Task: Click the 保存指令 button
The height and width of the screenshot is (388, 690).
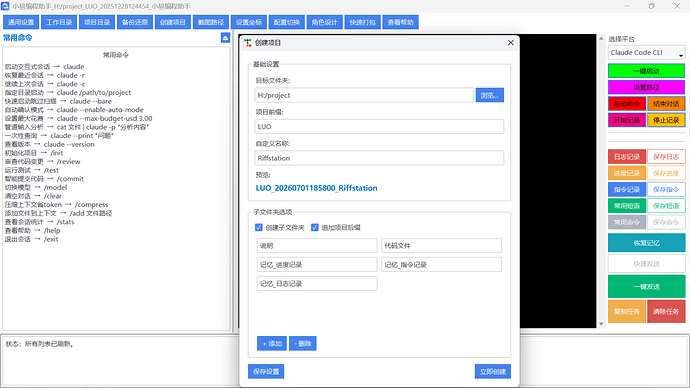Action: (666, 189)
